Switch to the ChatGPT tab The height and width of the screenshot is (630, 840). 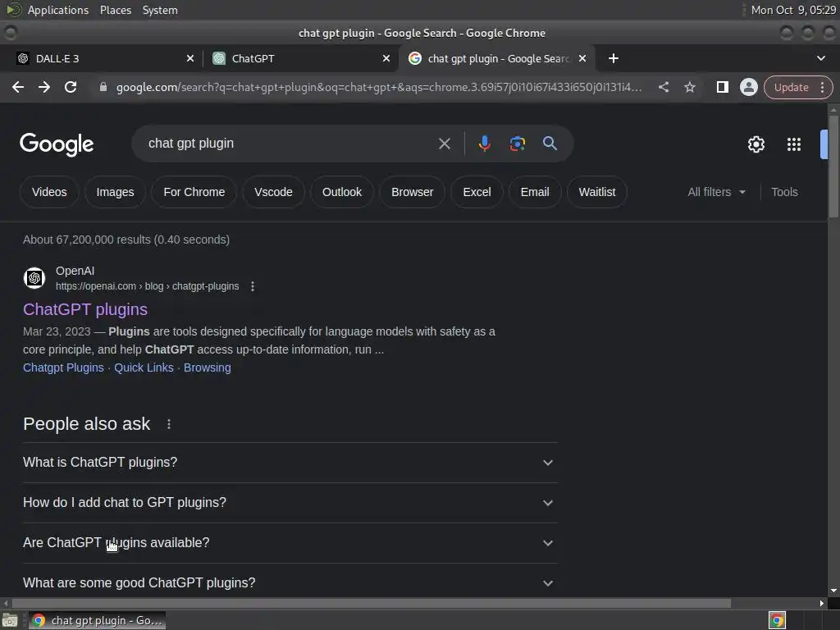click(301, 58)
